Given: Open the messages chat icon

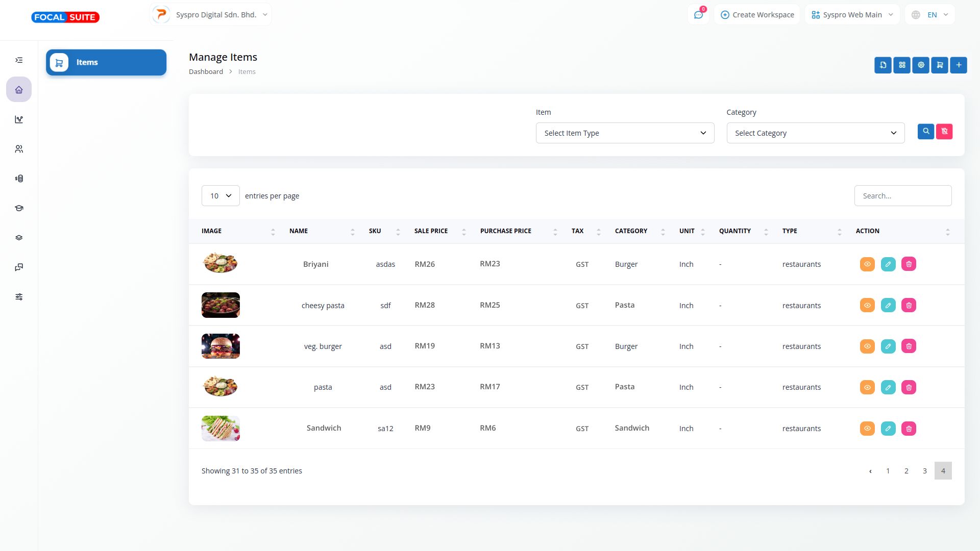Looking at the screenshot, I should [698, 15].
